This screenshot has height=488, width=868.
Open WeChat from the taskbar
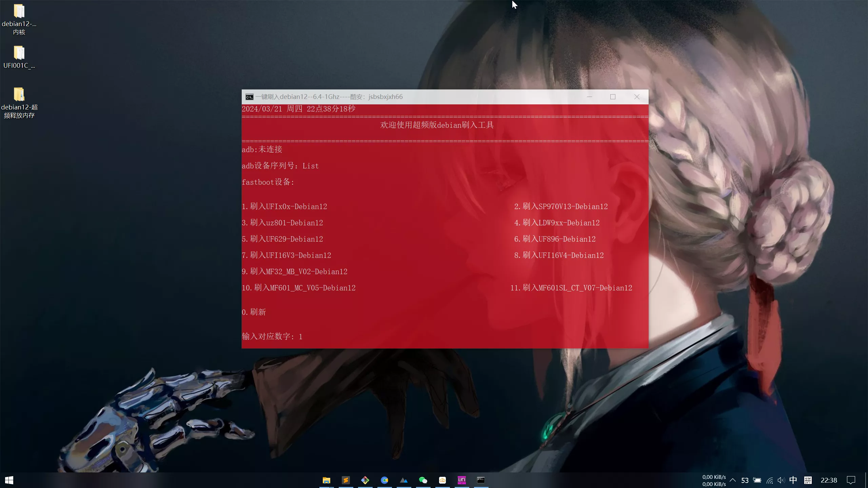click(x=423, y=480)
